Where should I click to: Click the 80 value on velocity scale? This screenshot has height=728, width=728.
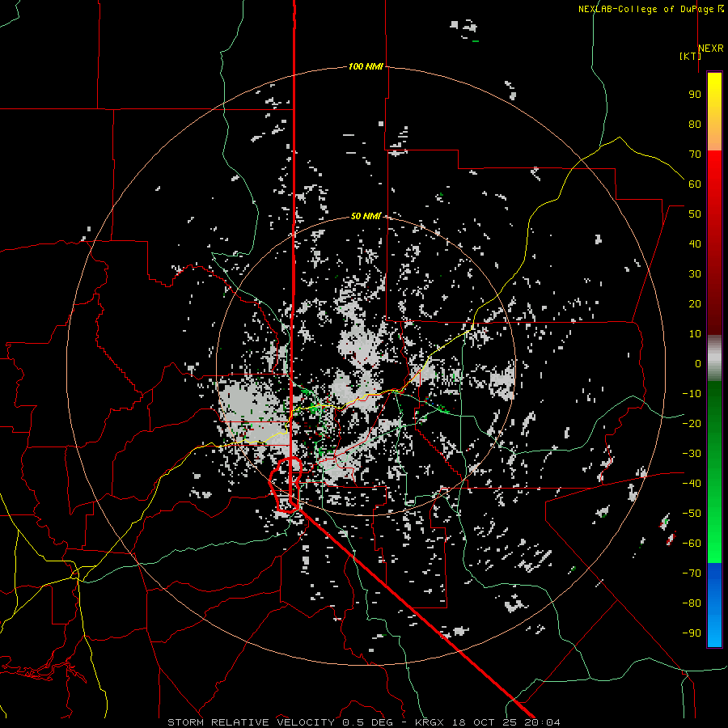click(695, 124)
